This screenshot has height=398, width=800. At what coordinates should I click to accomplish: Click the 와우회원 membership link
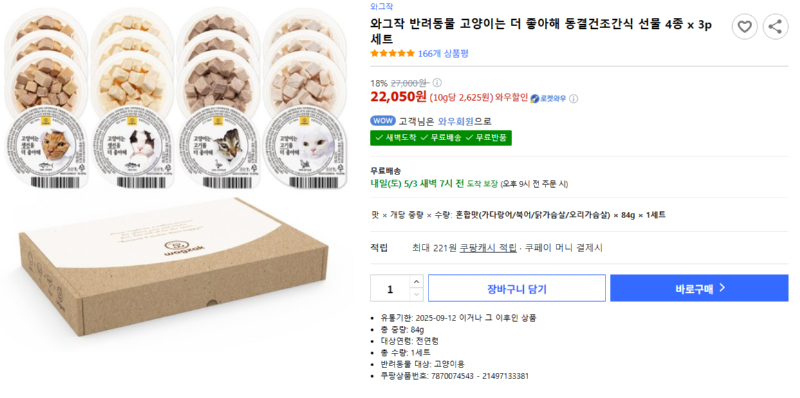tap(456, 121)
